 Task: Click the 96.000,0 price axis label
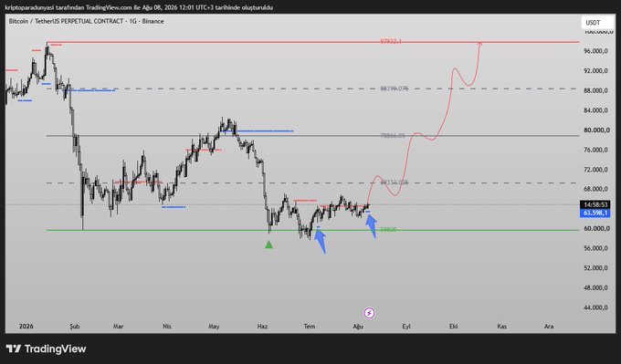[x=595, y=51]
